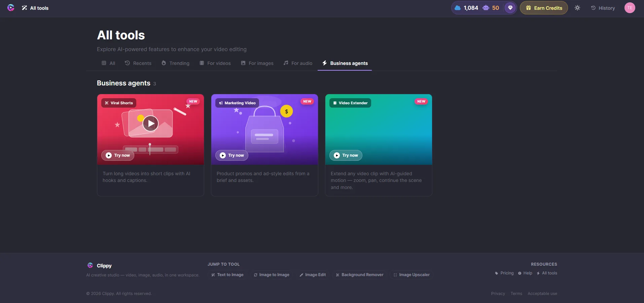The image size is (644, 303).
Task: Open the Pricing resource link
Action: [x=504, y=273]
